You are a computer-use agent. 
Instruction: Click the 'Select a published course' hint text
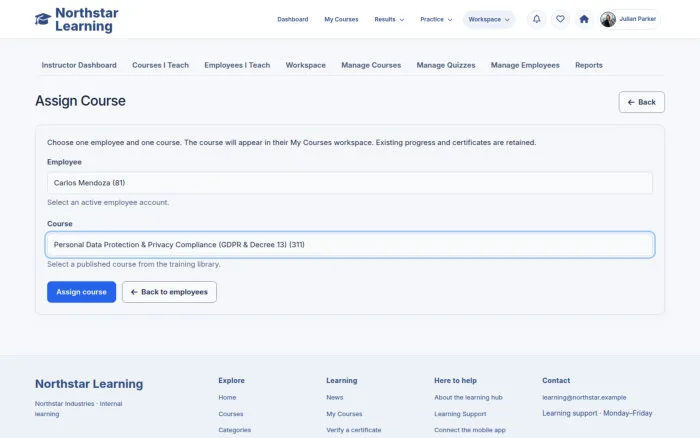click(134, 264)
